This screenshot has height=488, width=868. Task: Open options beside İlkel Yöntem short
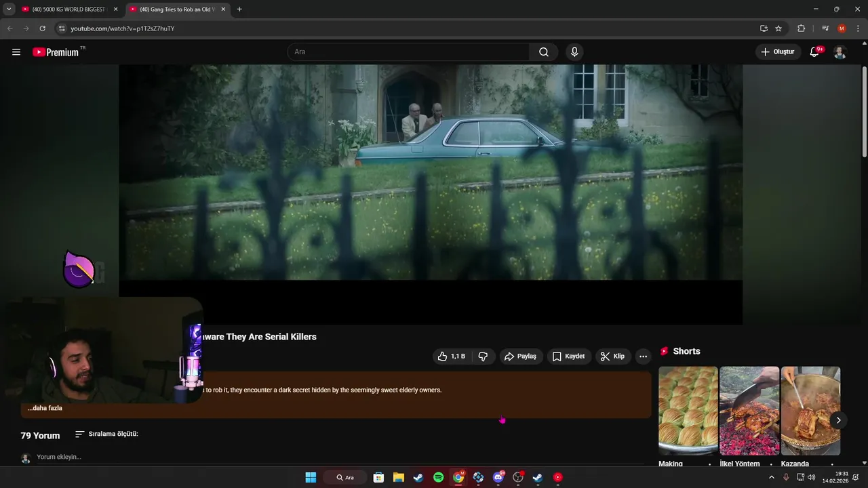click(771, 464)
